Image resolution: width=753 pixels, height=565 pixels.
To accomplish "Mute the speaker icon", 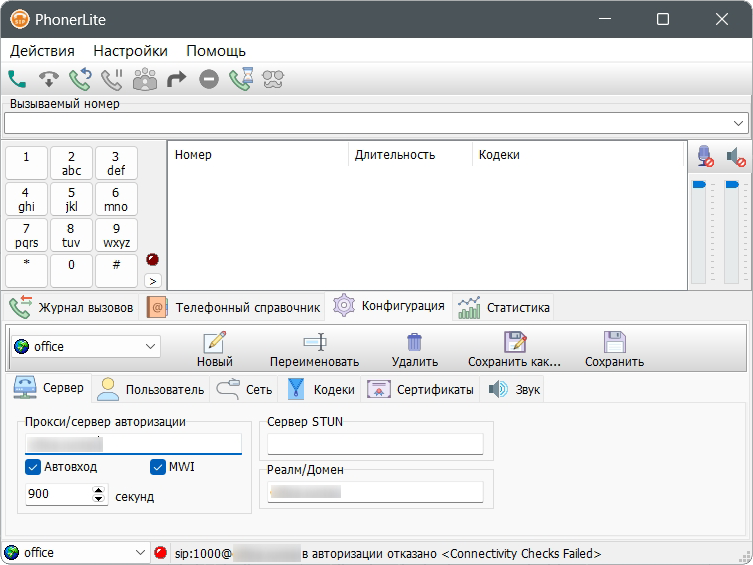I will [x=736, y=157].
